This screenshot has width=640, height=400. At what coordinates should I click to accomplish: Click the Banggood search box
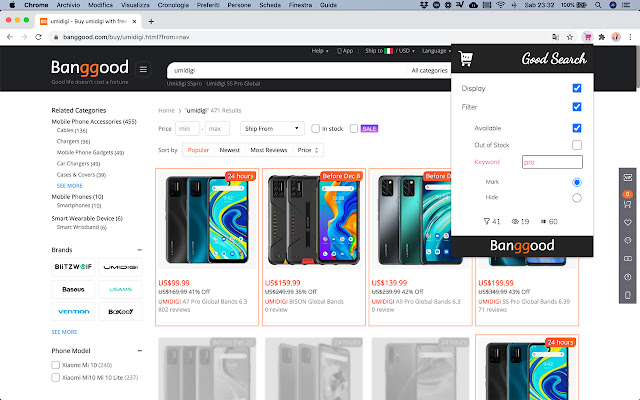286,71
